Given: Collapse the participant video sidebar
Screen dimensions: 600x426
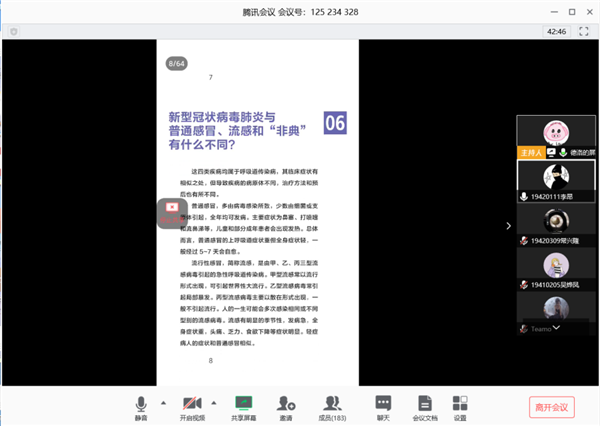Looking at the screenshot, I should point(507,225).
